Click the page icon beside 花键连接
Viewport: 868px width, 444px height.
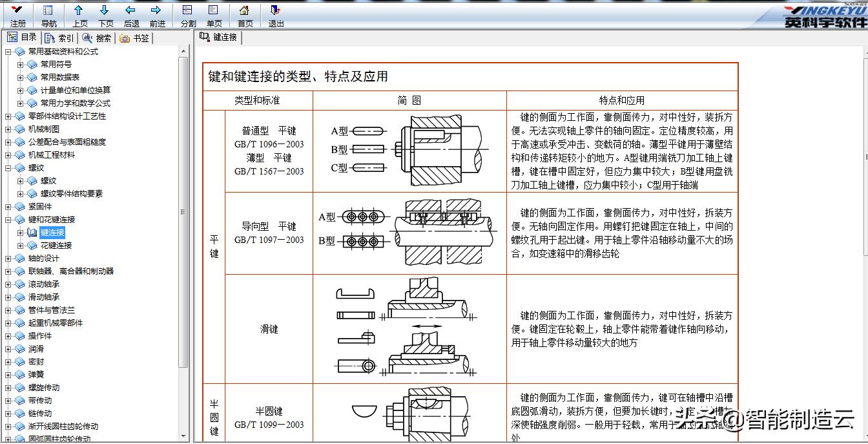point(32,246)
